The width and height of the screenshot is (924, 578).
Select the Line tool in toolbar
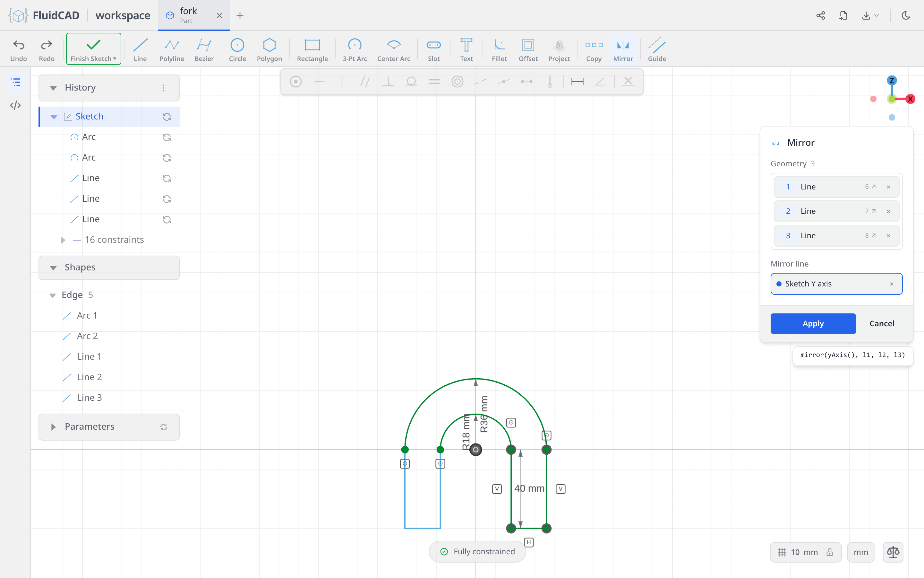140,50
